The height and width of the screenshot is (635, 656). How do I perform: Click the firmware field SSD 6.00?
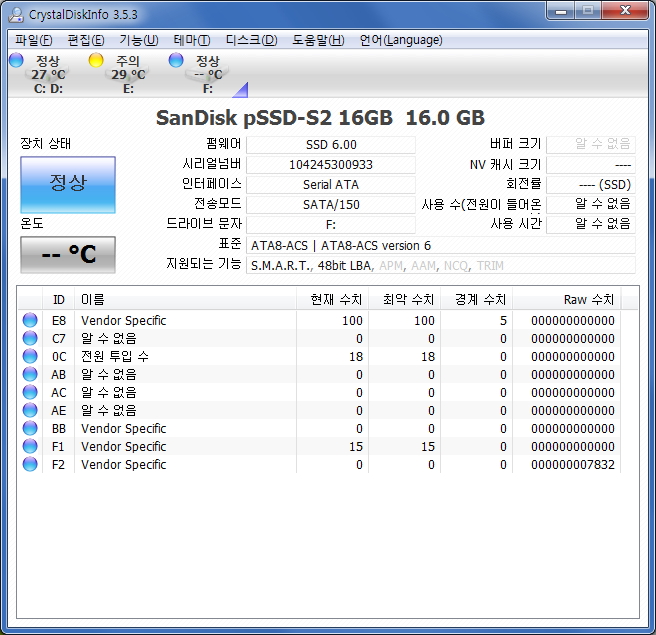coord(331,145)
